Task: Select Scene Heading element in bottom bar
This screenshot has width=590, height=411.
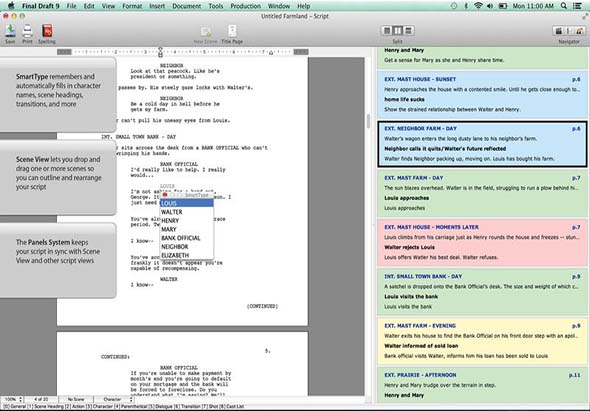Action: [46, 406]
